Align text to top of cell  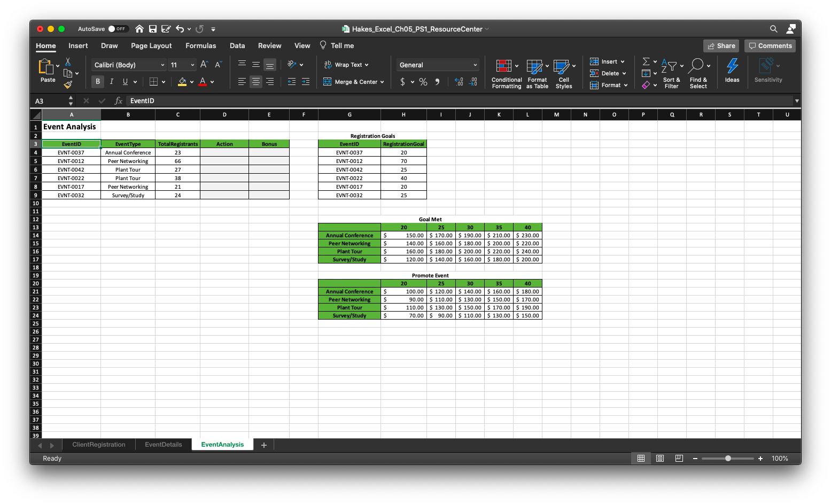(242, 65)
